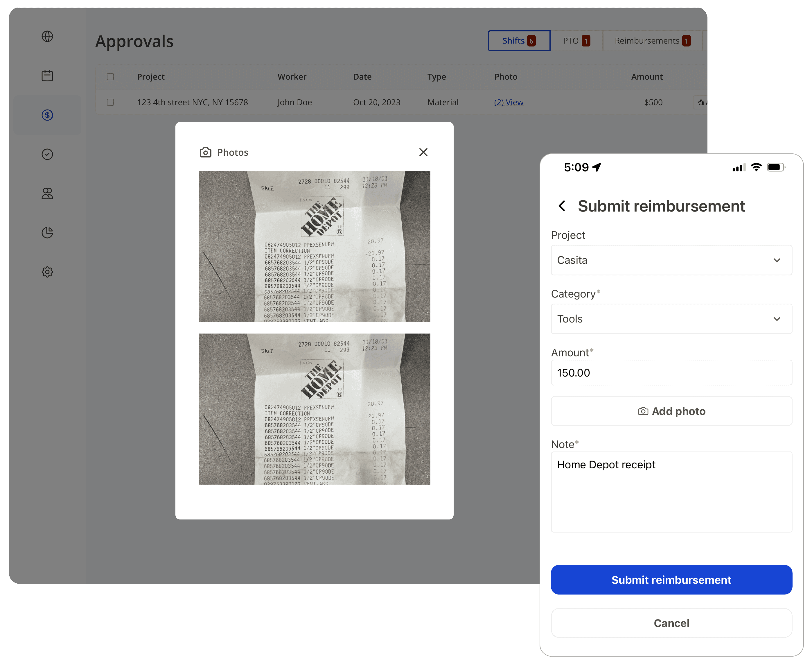812x663 pixels.
Task: Toggle the select-all header checkbox
Action: pyautogui.click(x=110, y=77)
